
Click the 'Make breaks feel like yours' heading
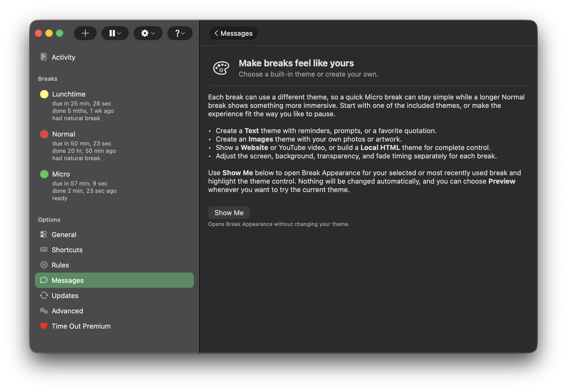point(296,63)
